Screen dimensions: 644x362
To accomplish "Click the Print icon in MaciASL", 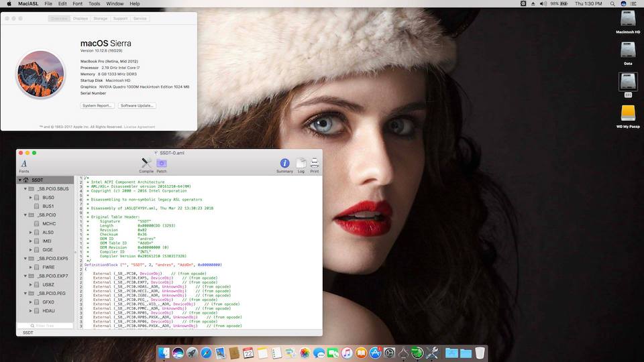I will coord(315,164).
